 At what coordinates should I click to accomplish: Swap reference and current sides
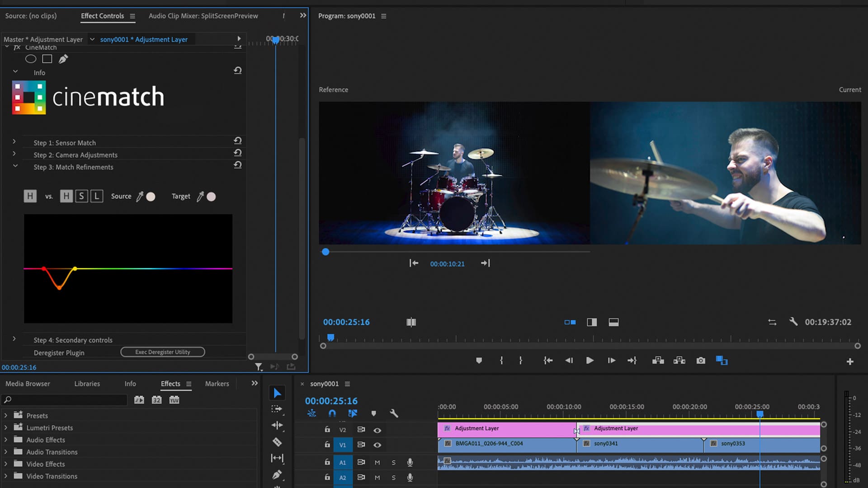[772, 322]
